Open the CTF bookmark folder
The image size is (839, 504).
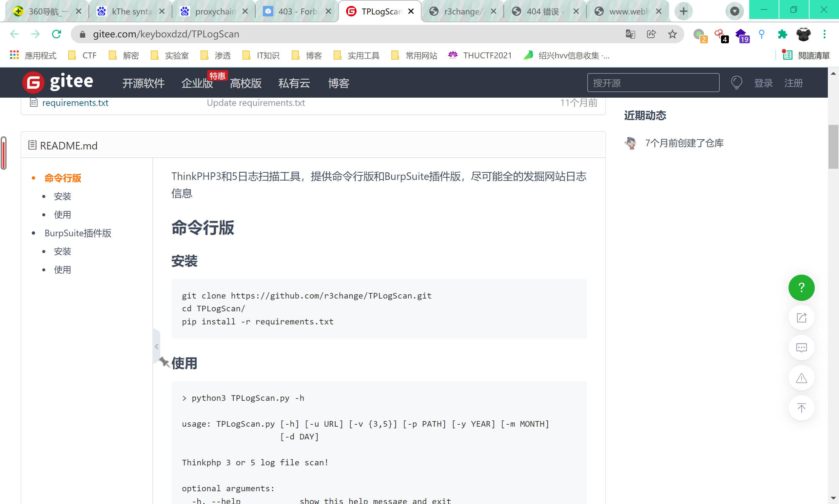pyautogui.click(x=82, y=55)
